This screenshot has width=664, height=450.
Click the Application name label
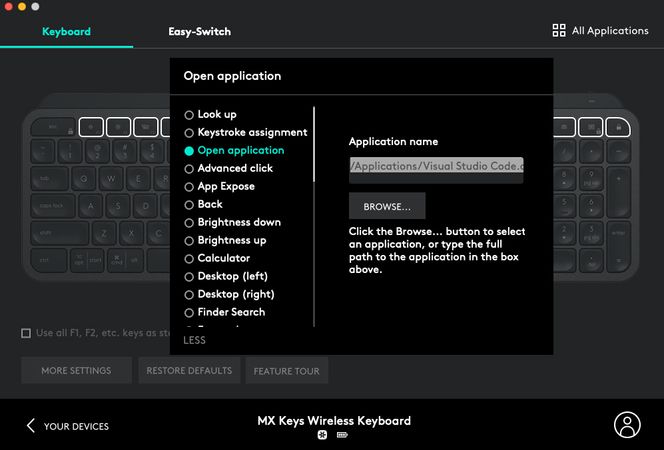tap(393, 142)
